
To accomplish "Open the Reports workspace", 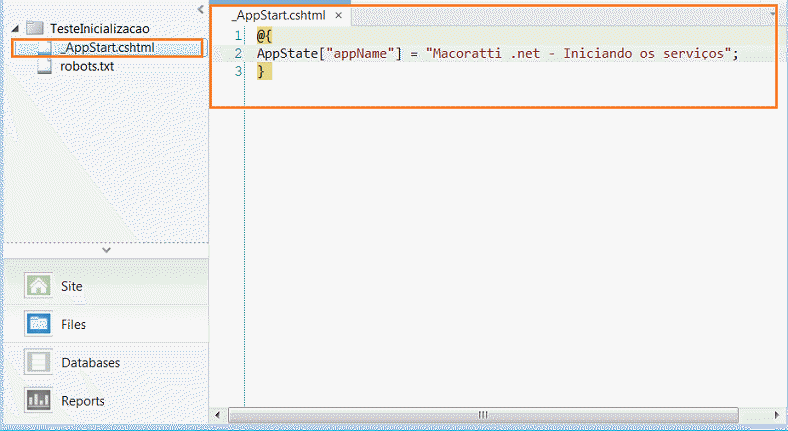I will click(x=106, y=401).
